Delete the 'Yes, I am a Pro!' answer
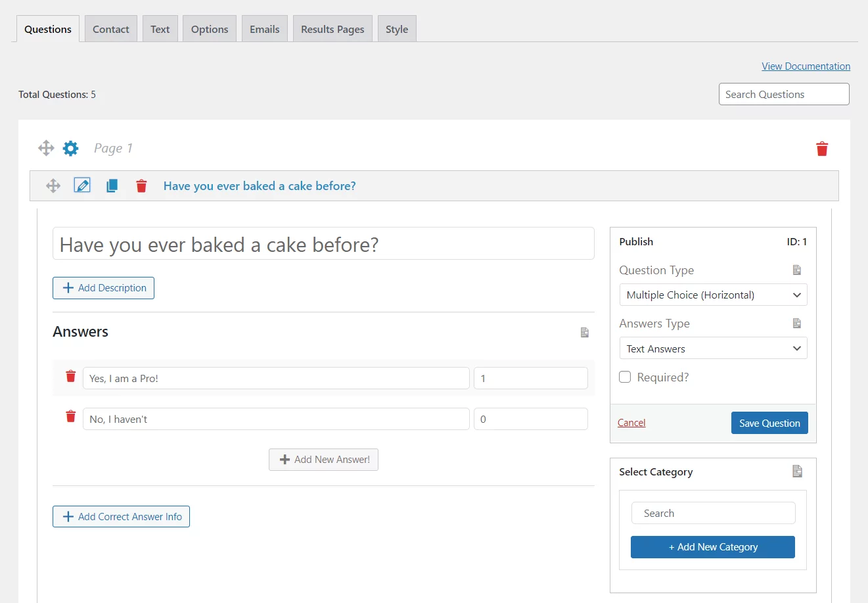This screenshot has width=868, height=603. [71, 376]
